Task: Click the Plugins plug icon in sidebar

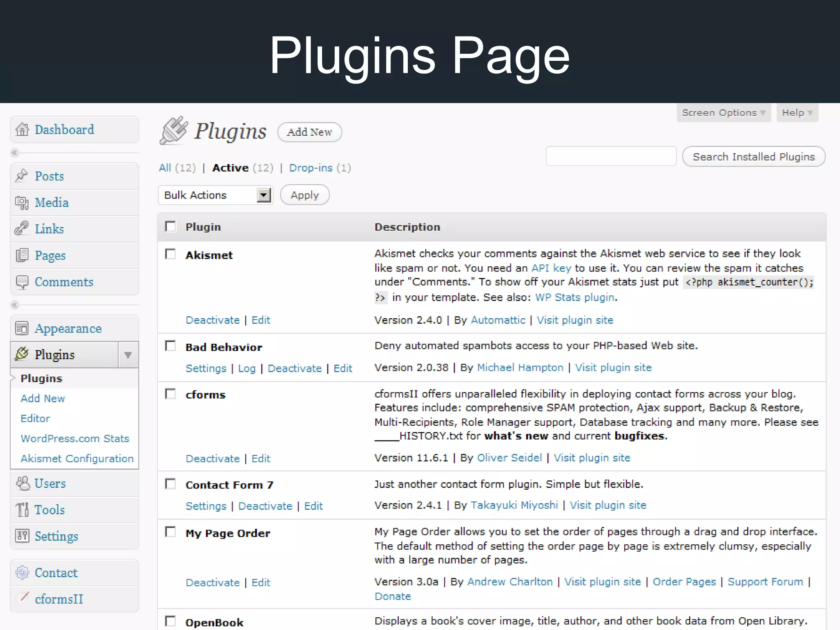Action: pos(22,354)
